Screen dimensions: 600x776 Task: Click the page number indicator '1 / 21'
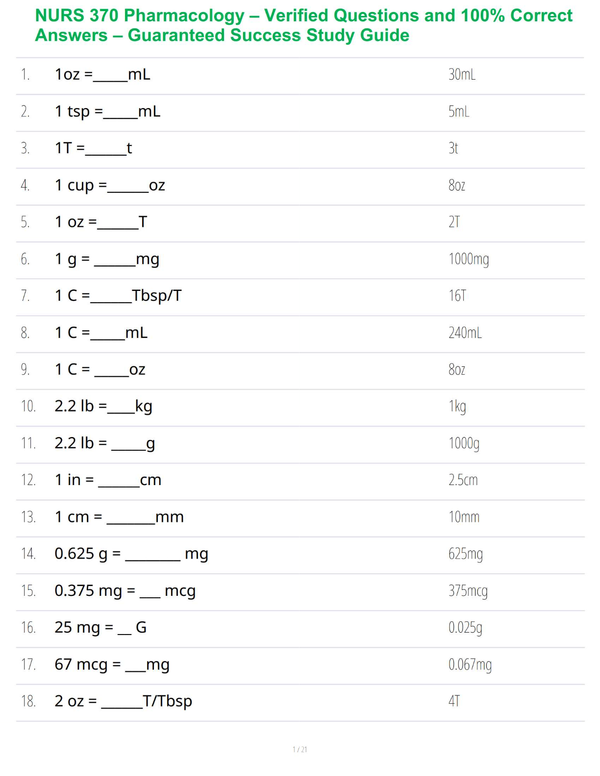300,749
